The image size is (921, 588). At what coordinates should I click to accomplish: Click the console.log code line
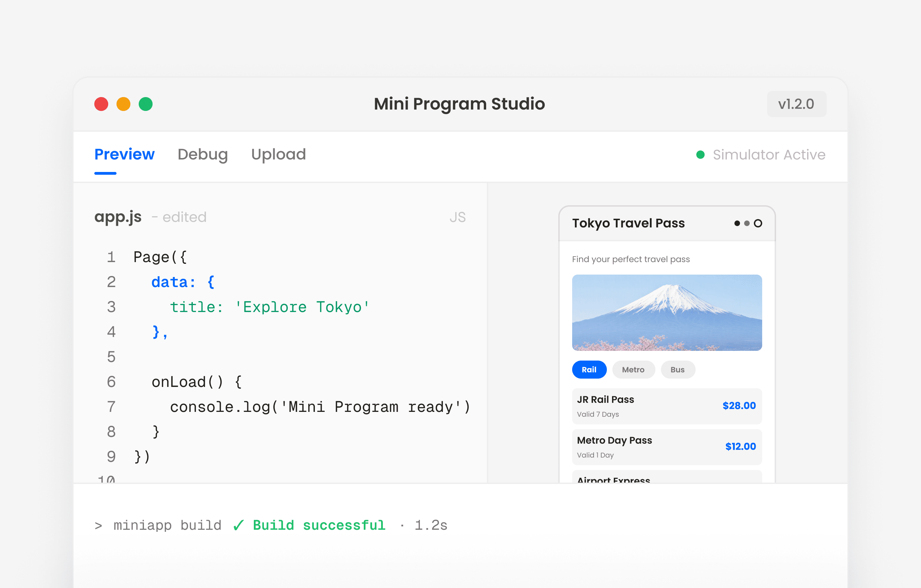[x=320, y=407]
